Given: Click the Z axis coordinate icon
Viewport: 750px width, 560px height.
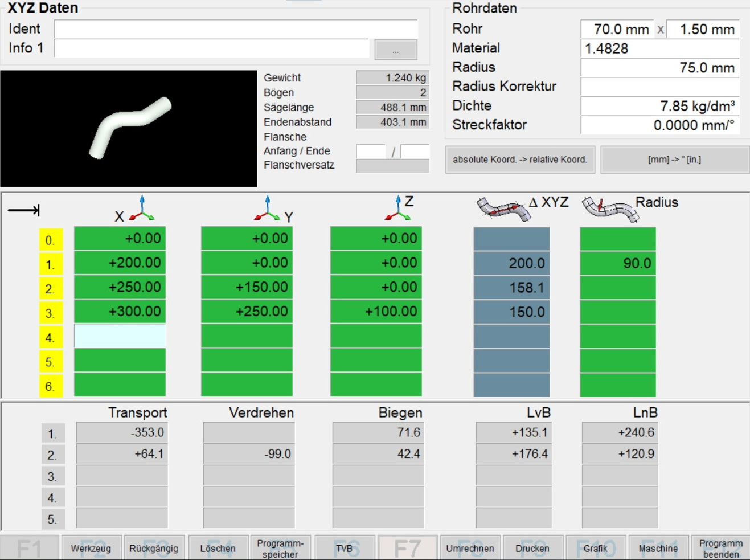Looking at the screenshot, I should [x=397, y=209].
